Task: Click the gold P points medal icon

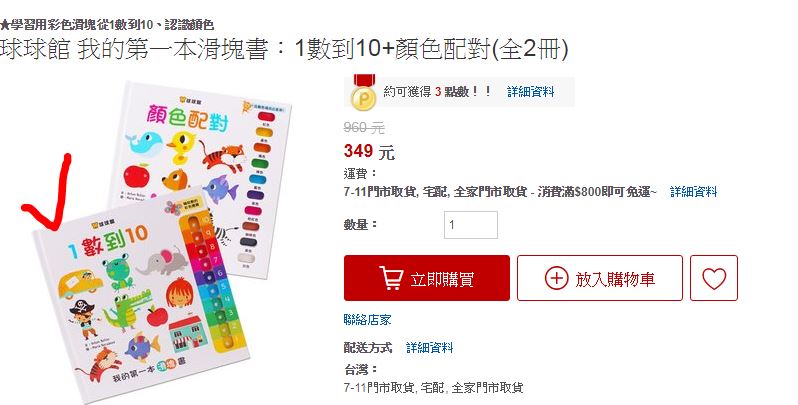Action: tap(364, 93)
